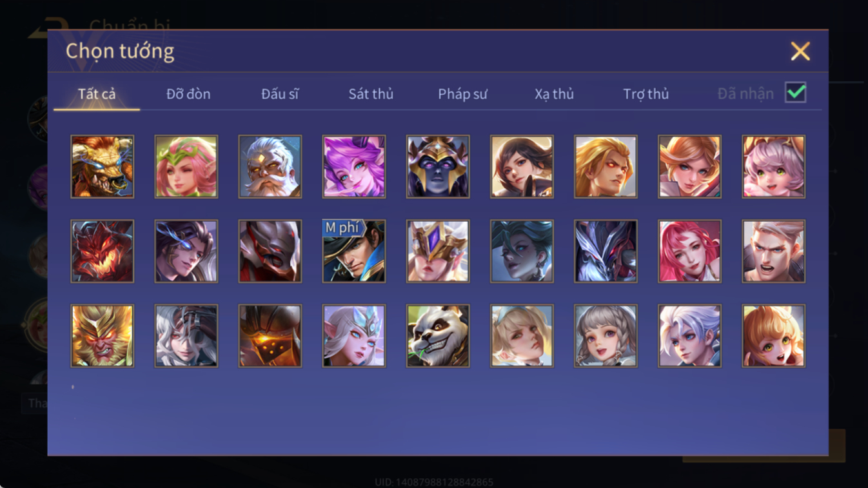Image resolution: width=868 pixels, height=488 pixels.
Task: Choose the white-bearded old man hero
Action: 270,166
